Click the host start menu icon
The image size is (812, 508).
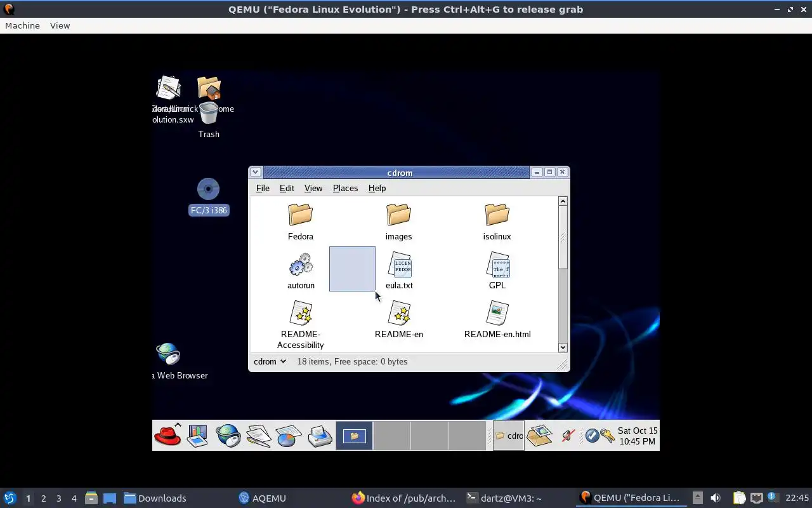[10, 498]
